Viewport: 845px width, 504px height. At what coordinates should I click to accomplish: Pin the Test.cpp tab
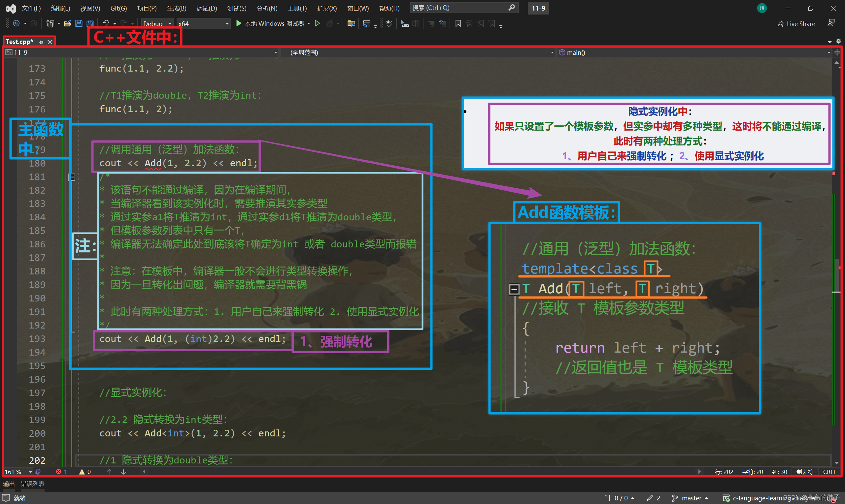pyautogui.click(x=41, y=42)
